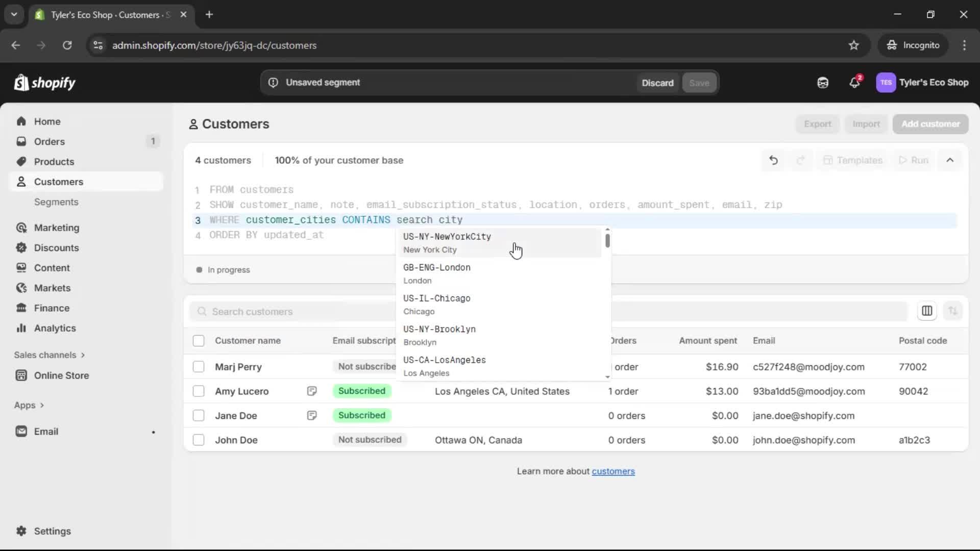Open Jane Doe's note icon
Image resolution: width=980 pixels, height=551 pixels.
click(312, 416)
